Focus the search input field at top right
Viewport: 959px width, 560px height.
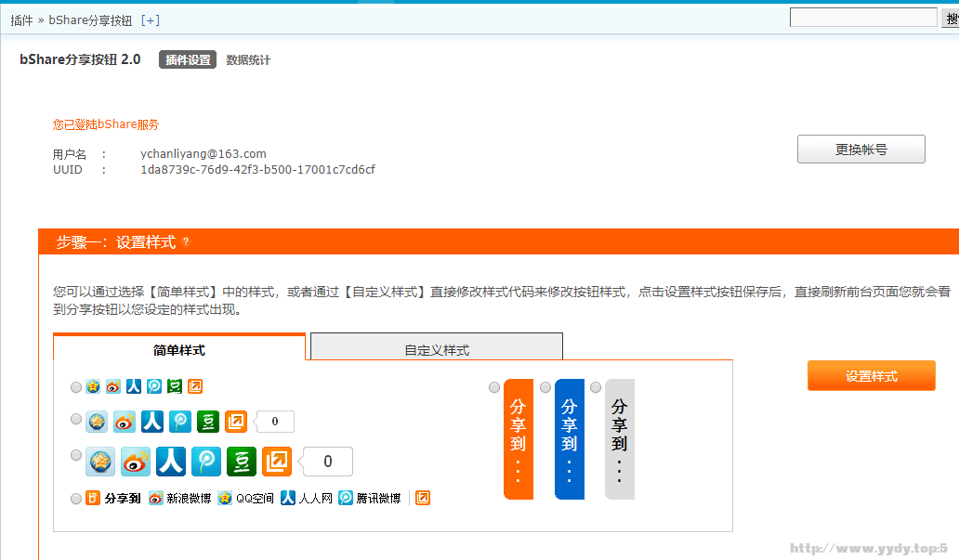pyautogui.click(x=863, y=18)
